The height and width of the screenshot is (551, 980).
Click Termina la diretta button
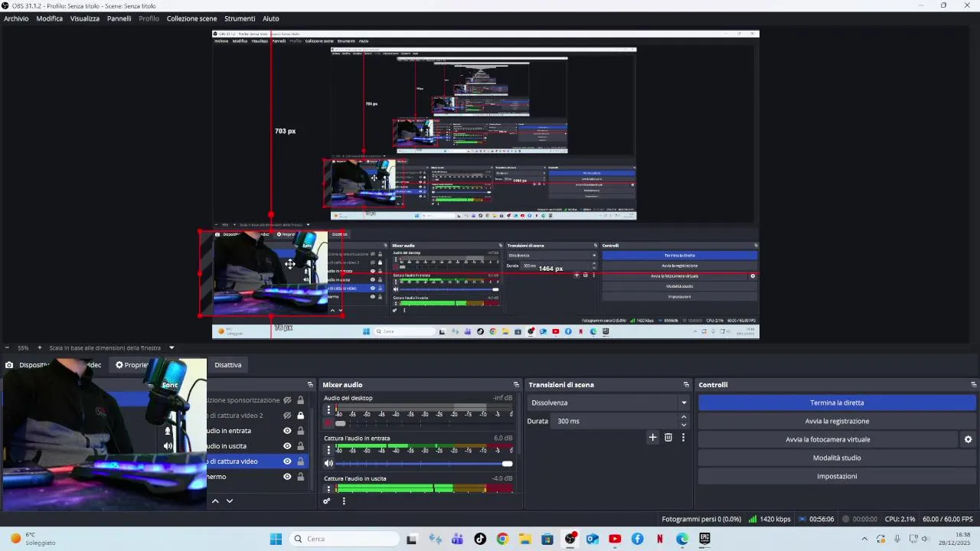click(x=837, y=403)
